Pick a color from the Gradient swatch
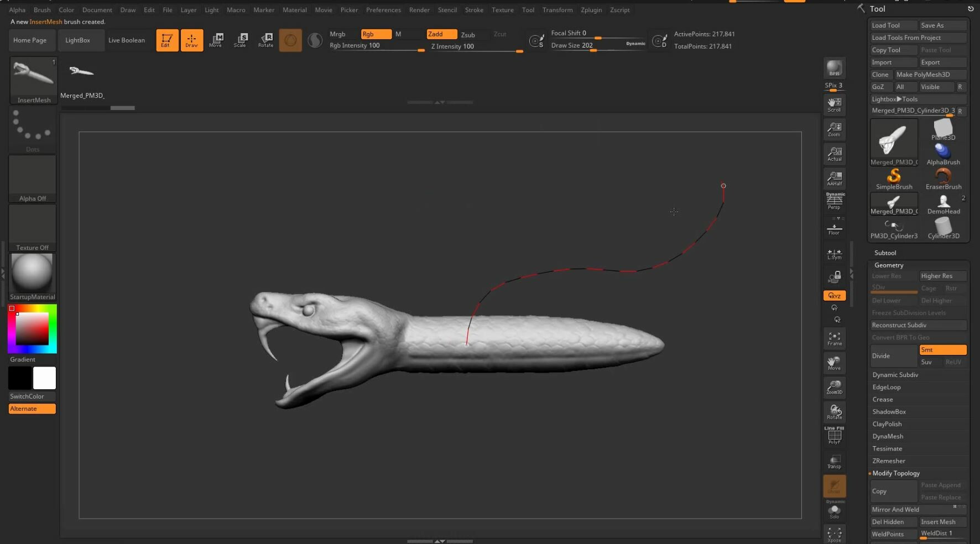 (32, 328)
